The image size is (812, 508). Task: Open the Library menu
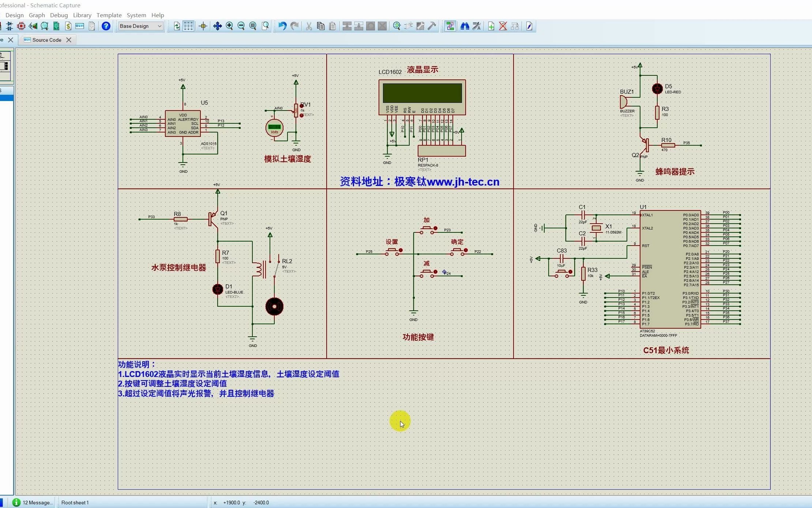click(82, 15)
